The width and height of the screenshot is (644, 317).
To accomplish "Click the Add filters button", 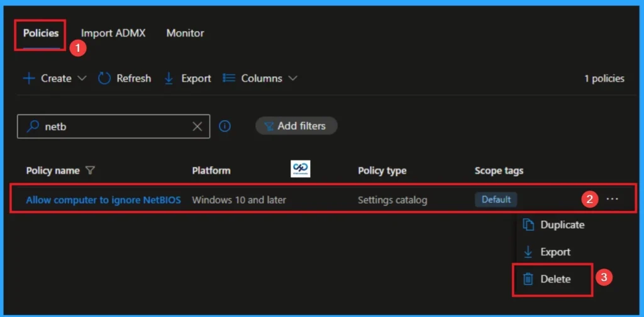I will coord(296,126).
